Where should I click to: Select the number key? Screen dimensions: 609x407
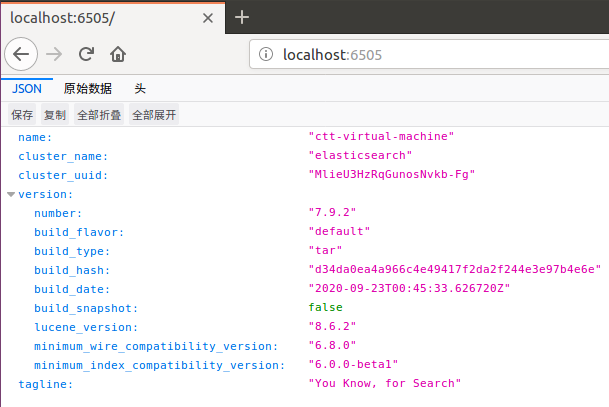tap(58, 213)
